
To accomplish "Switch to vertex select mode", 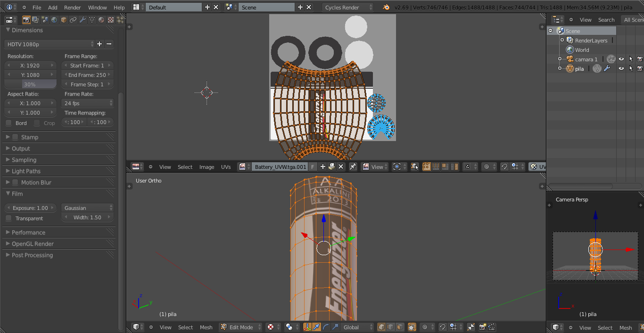I will (381, 327).
